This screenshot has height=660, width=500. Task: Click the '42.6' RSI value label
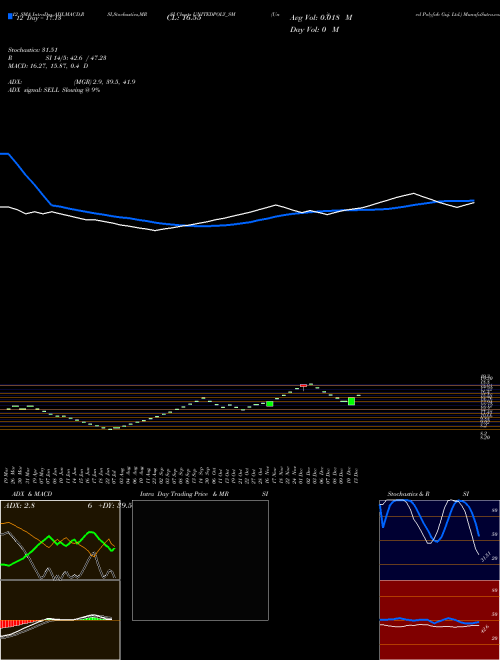pyautogui.click(x=484, y=629)
